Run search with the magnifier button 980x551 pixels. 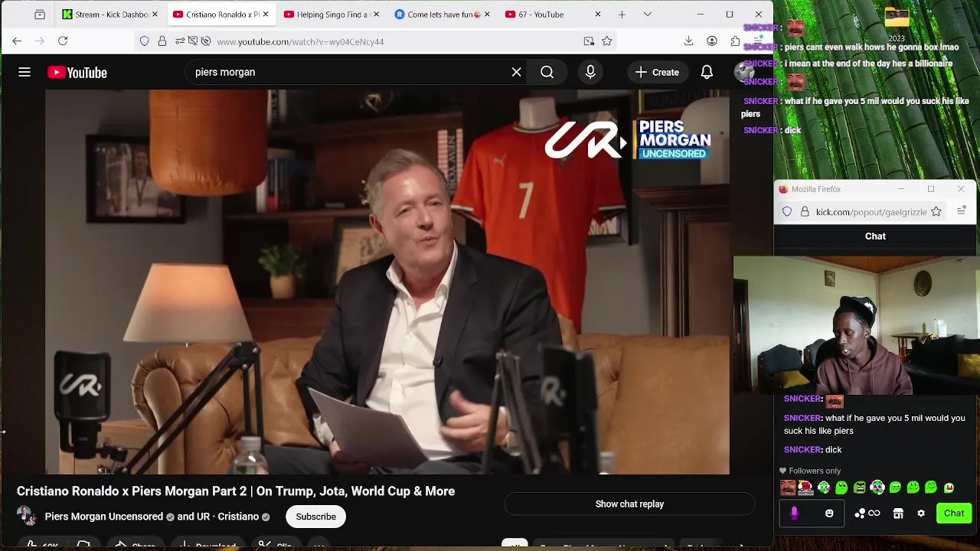pos(547,72)
